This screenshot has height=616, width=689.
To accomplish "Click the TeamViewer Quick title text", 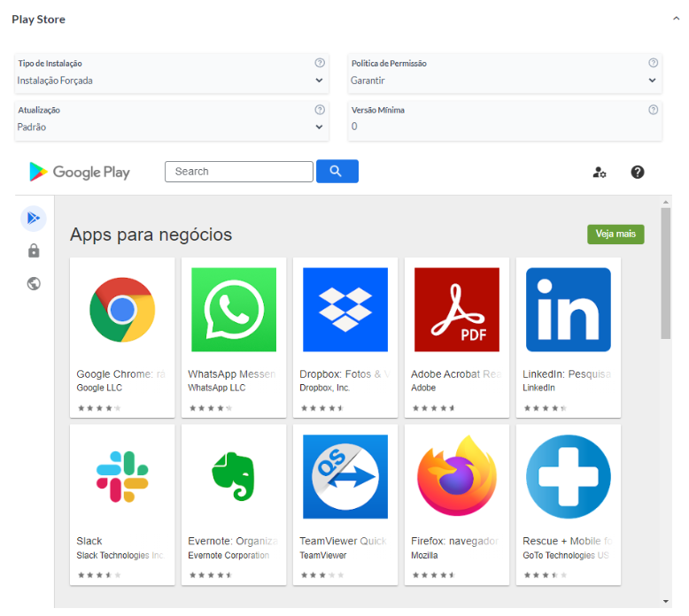I will point(344,541).
